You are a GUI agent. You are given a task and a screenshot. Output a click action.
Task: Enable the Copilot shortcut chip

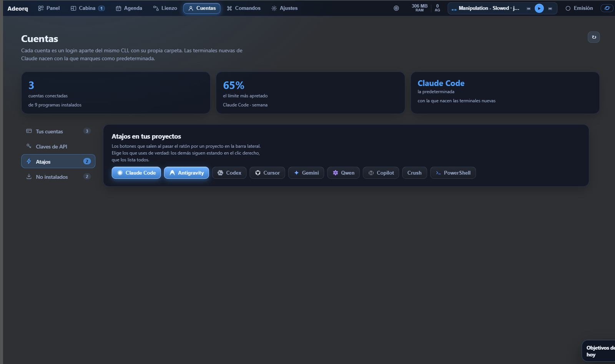click(381, 173)
